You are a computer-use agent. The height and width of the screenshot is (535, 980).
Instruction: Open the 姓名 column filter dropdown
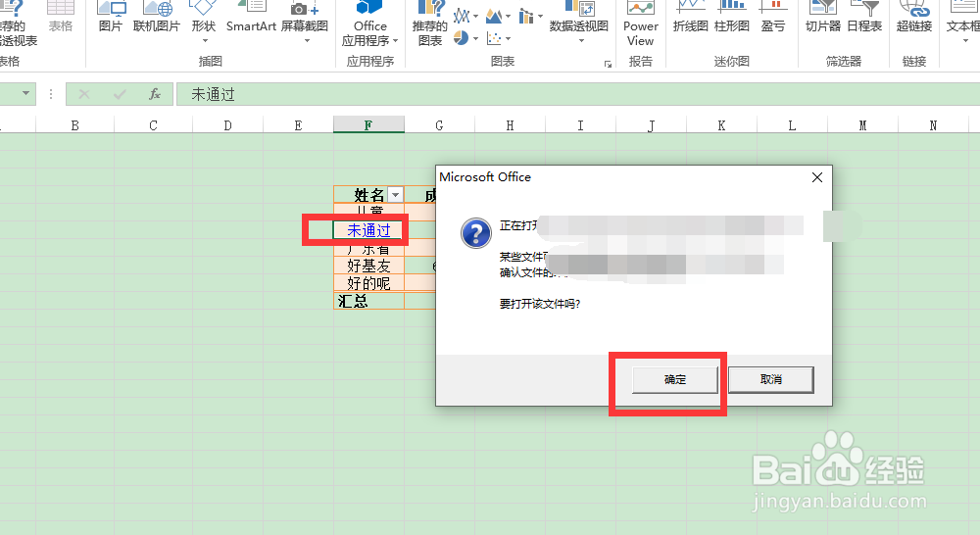pyautogui.click(x=395, y=195)
